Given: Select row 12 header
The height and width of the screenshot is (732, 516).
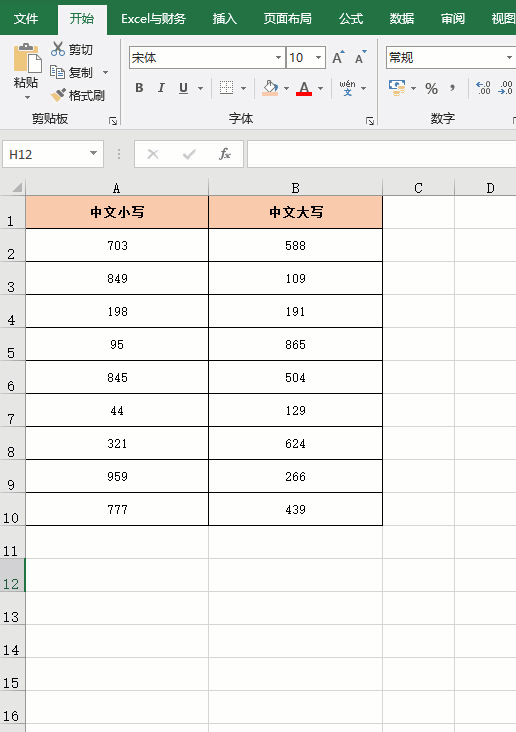Looking at the screenshot, I should [12, 575].
